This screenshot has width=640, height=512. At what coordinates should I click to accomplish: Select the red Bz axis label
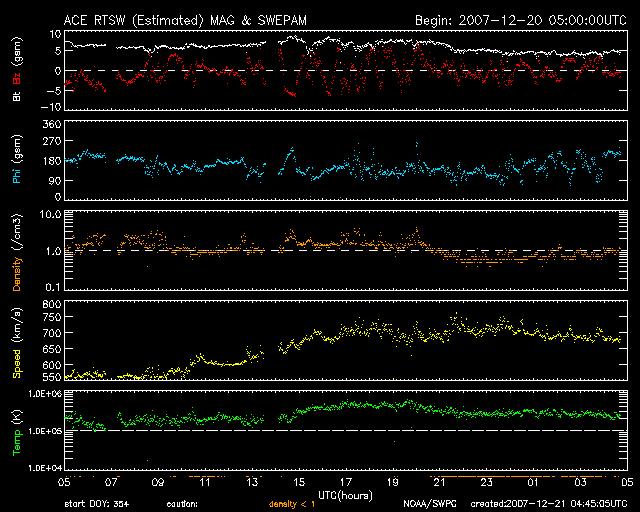[16, 76]
